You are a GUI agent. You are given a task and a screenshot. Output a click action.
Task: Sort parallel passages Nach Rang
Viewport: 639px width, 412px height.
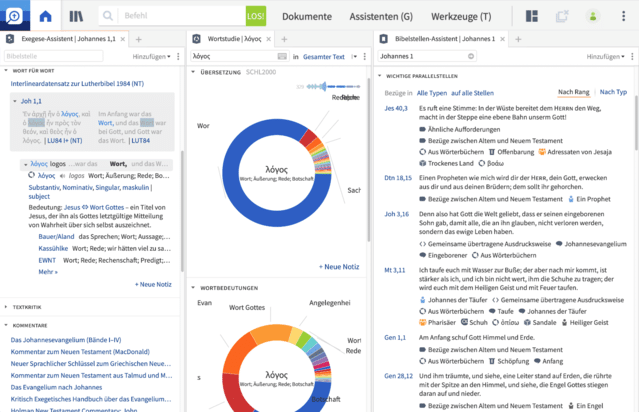click(573, 91)
